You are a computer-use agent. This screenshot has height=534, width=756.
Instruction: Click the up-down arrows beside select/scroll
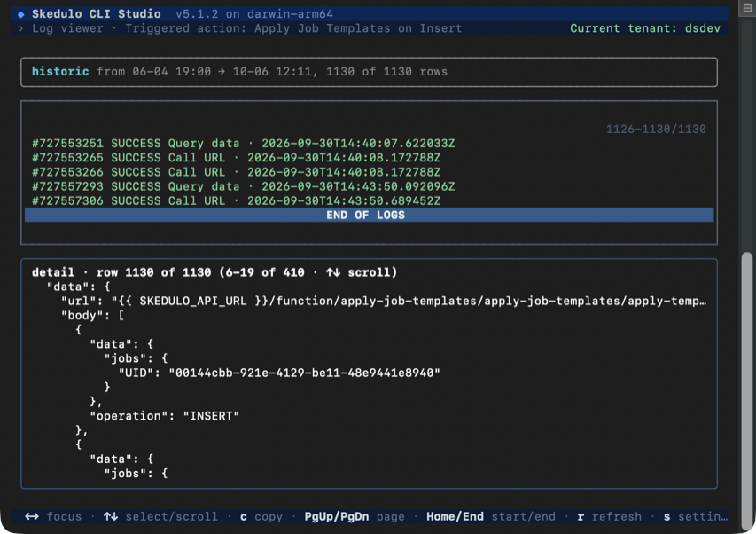111,516
